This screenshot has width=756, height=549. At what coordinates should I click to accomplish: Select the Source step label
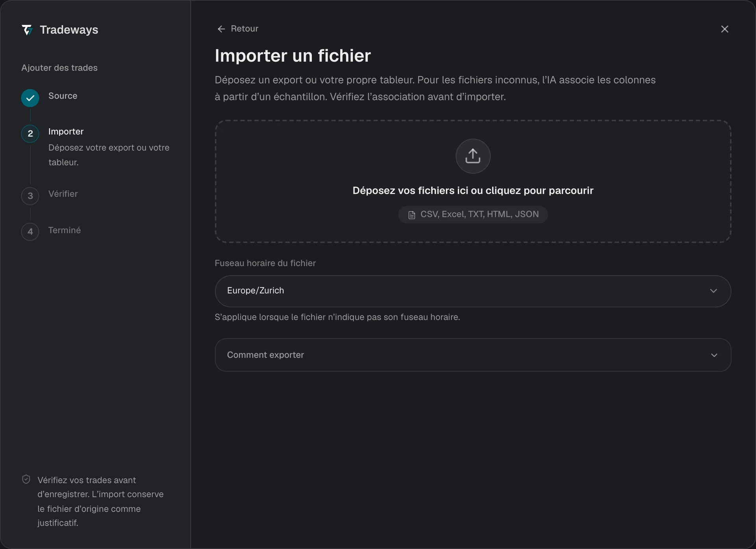[63, 96]
